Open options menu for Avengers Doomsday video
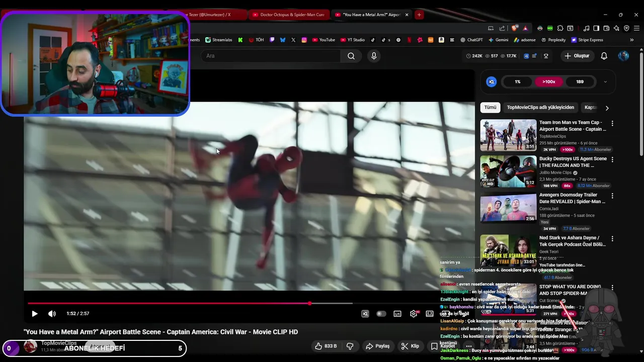The image size is (644, 362). coord(612,196)
